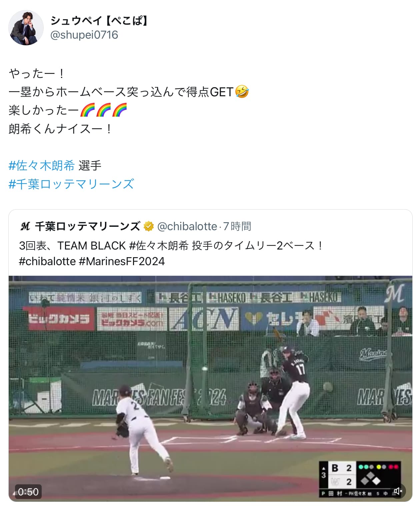Unmute the video with speaker icon
Screen dimensions: 420x506
(398, 491)
